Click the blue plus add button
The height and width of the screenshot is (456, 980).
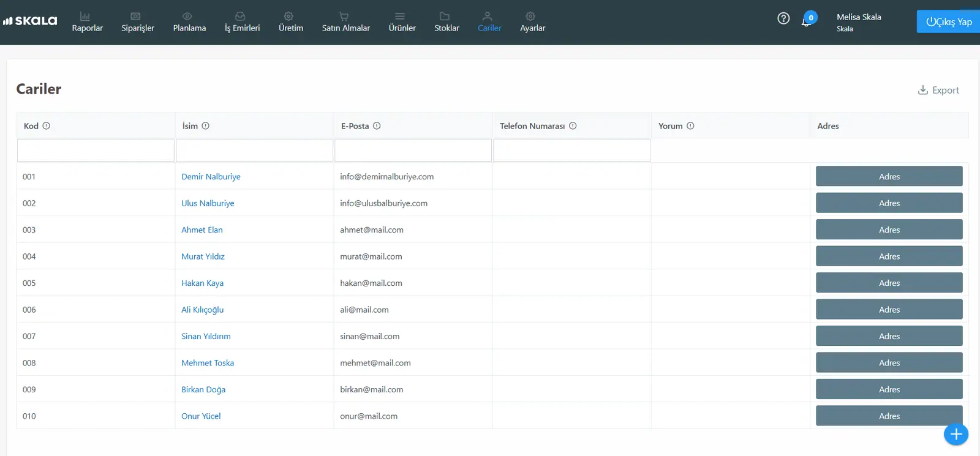tap(956, 435)
